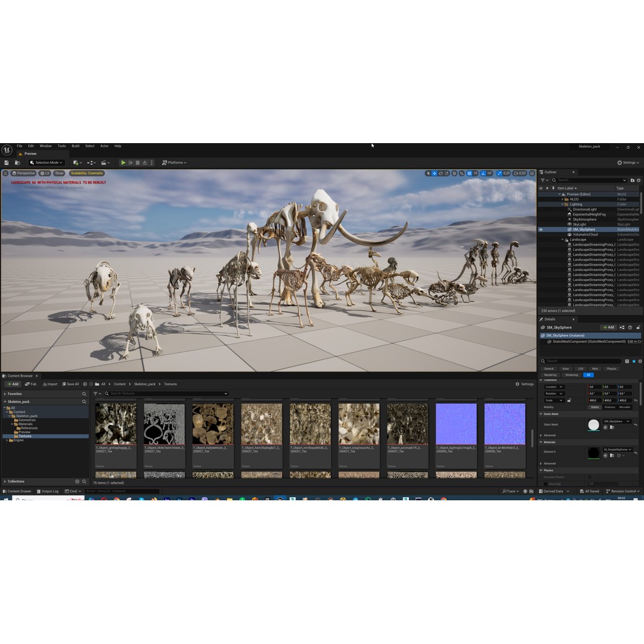Activate the Translate gizmo tool in viewport

pos(434,174)
